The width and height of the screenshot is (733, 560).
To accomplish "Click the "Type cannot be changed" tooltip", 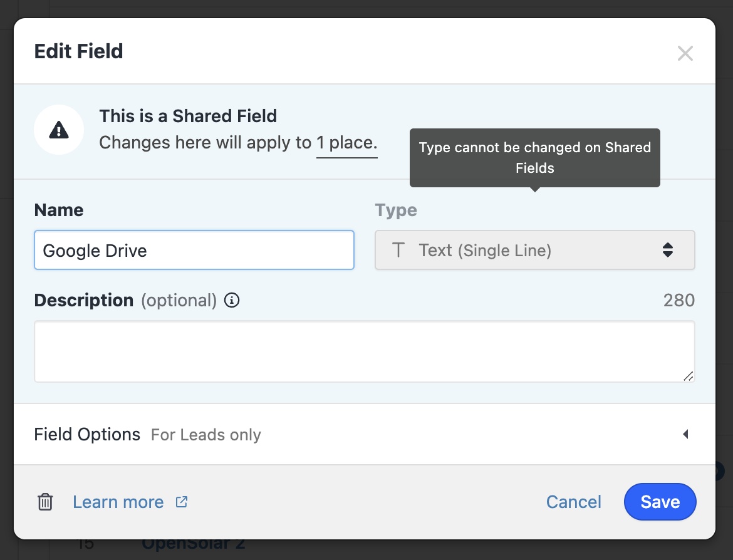I will pos(534,157).
